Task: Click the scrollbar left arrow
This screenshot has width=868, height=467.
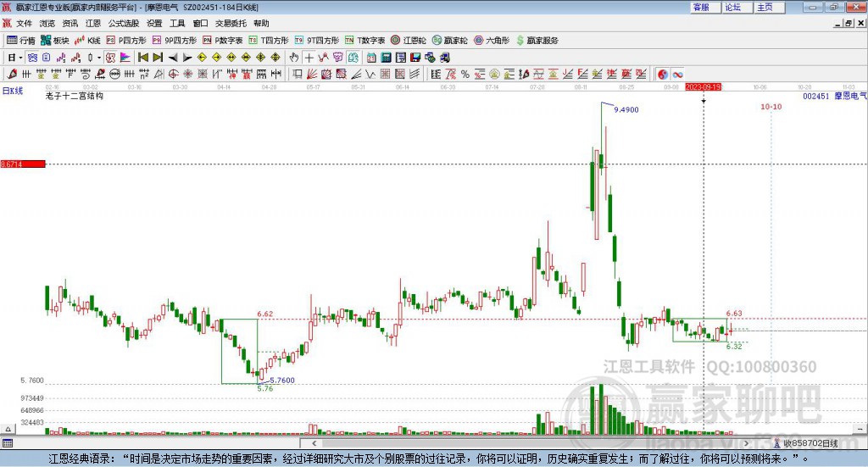Action: pos(314,443)
